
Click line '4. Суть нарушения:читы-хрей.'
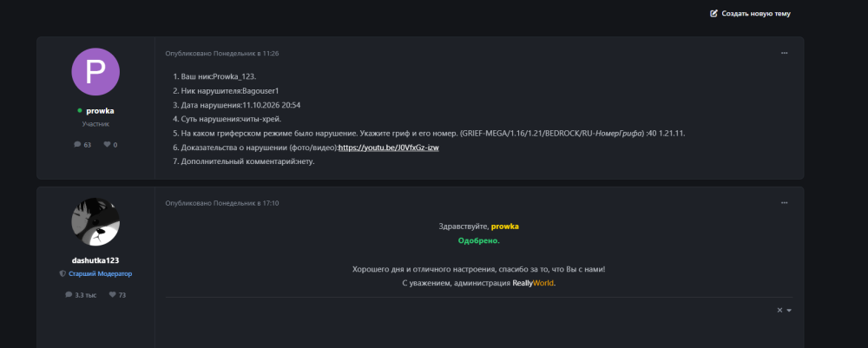coord(227,119)
